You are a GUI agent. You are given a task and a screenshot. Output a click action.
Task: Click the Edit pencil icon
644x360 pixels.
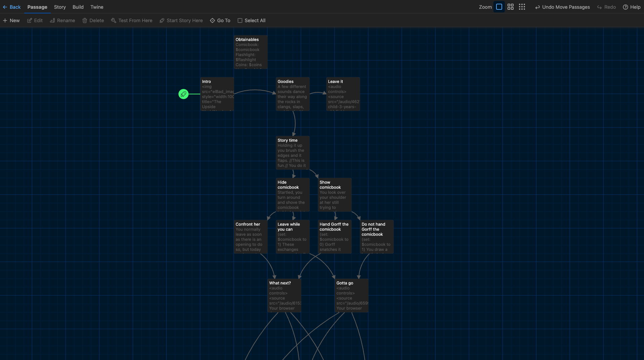(x=30, y=20)
